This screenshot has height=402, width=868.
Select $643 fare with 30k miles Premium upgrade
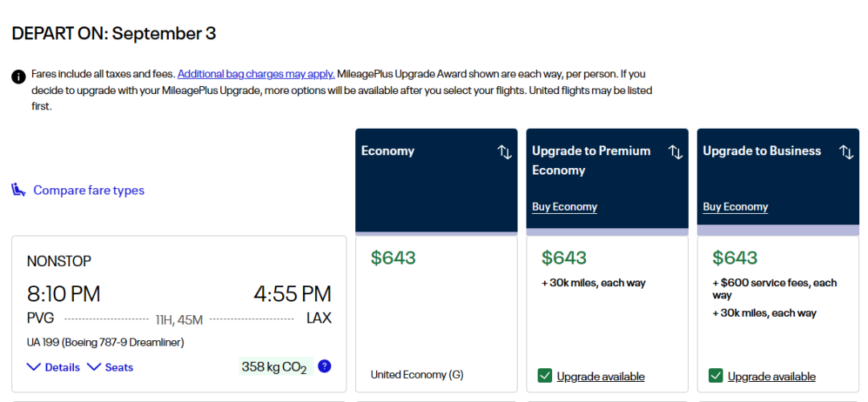[x=564, y=258]
